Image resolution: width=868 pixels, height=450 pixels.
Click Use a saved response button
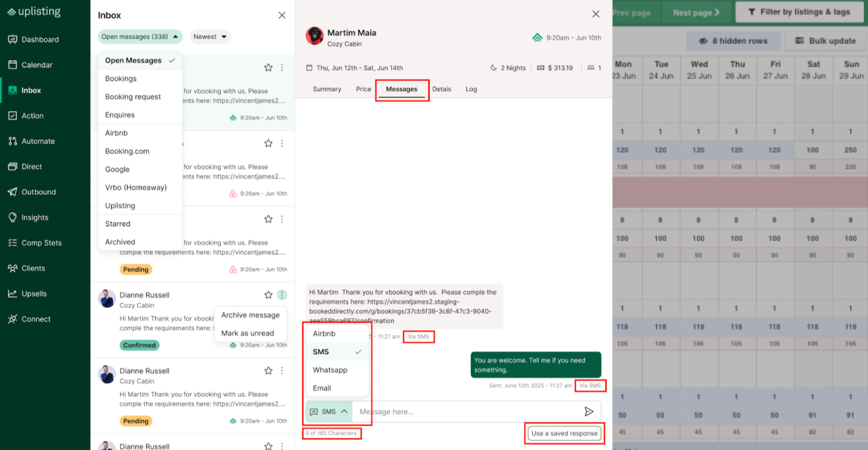[565, 434]
